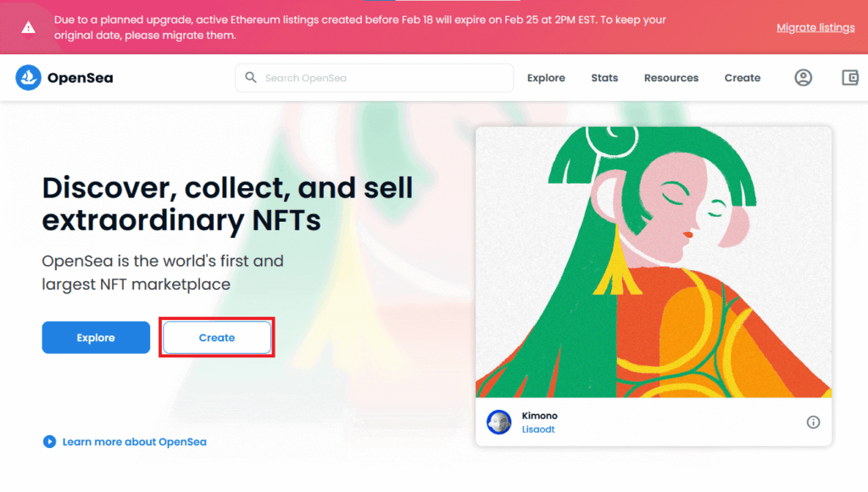
Task: Click the magnifying glass search icon
Action: coord(251,78)
